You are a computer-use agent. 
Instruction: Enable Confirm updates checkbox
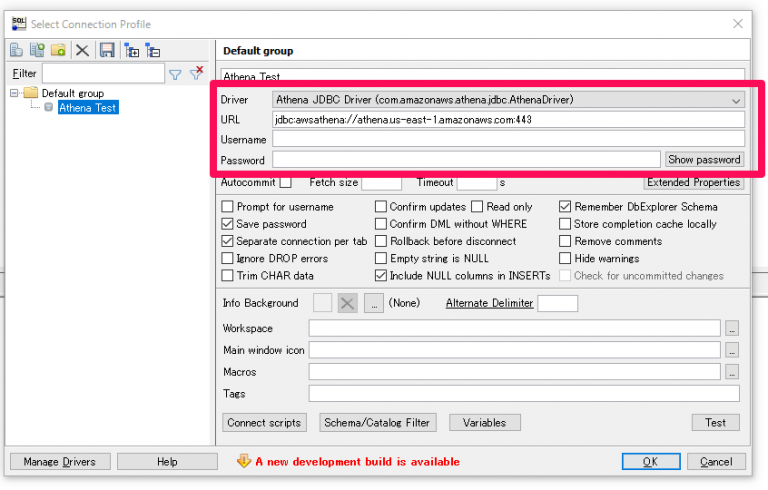381,207
